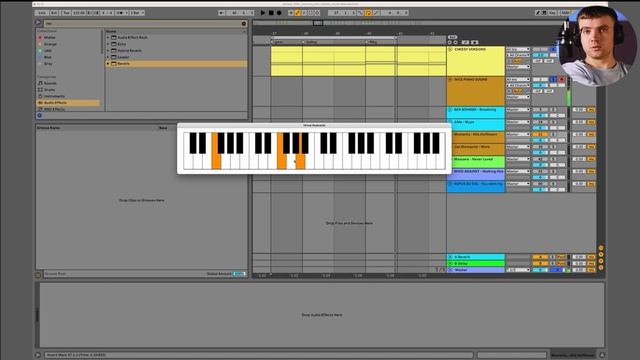Open All Ins input dropdown on CHEESY VERSIONS
640x360 pixels.
click(518, 49)
